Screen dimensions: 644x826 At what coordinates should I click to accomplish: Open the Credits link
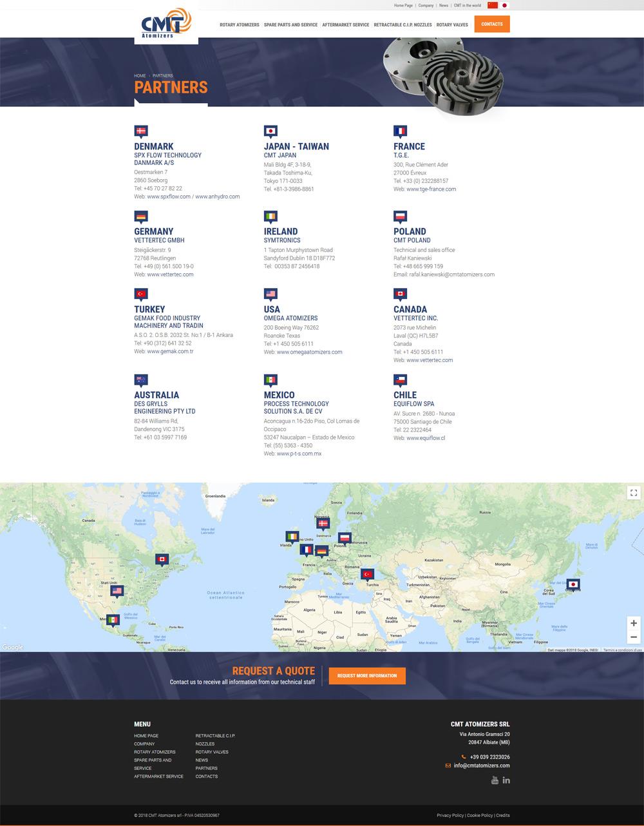coord(503,816)
